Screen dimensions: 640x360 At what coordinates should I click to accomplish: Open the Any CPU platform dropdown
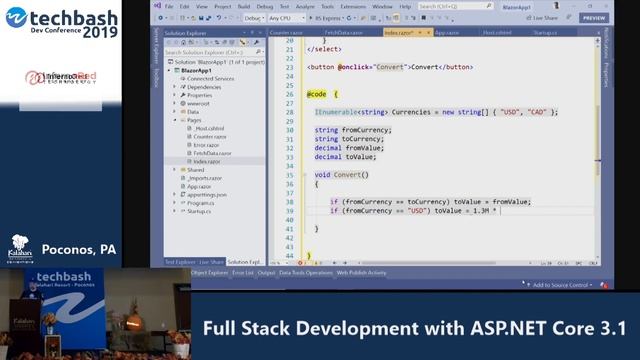(x=287, y=18)
